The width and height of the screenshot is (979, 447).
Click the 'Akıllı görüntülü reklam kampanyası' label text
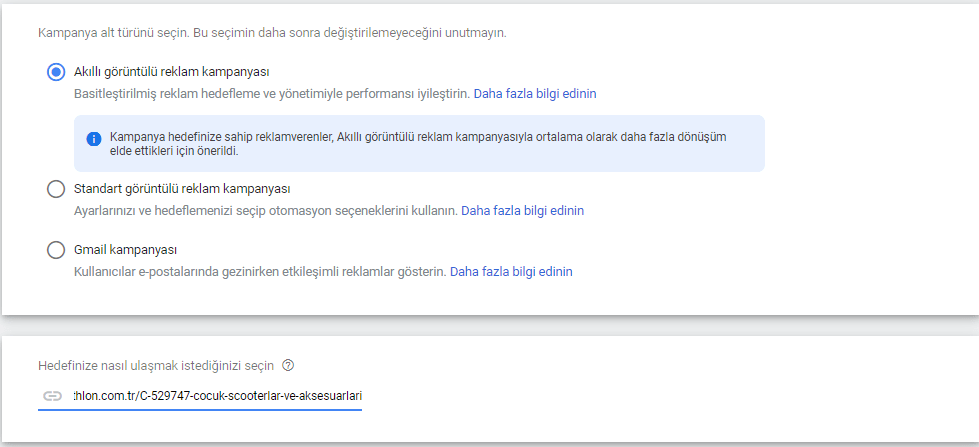[171, 72]
